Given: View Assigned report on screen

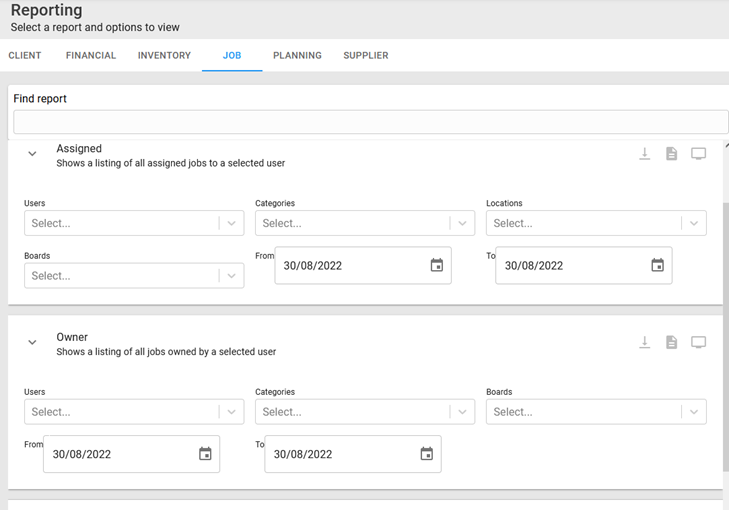Looking at the screenshot, I should (x=698, y=153).
